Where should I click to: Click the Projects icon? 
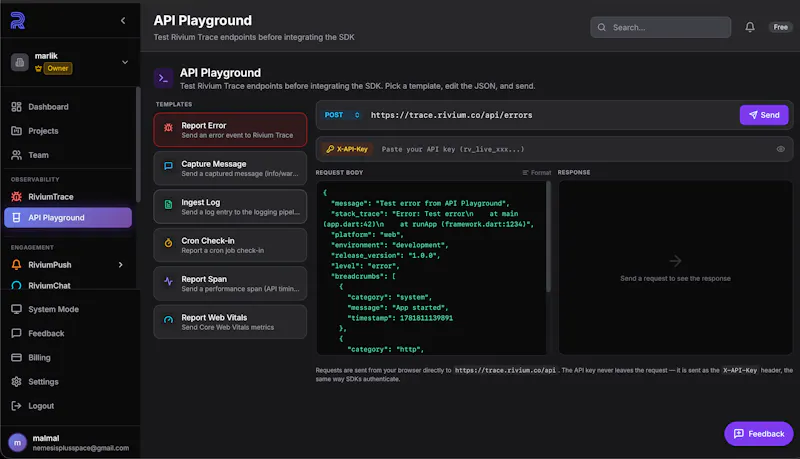(x=16, y=131)
